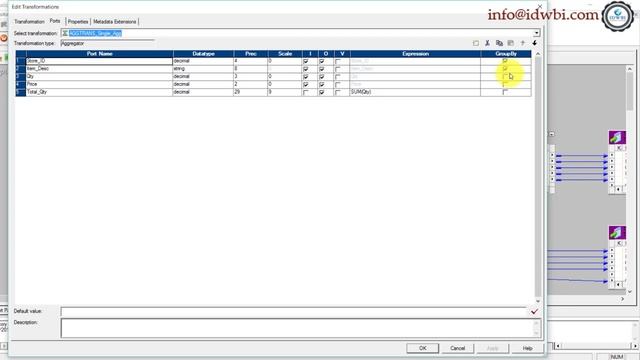The image size is (640, 360).
Task: Toggle Output checkbox for Item_Desc port
Action: click(322, 69)
